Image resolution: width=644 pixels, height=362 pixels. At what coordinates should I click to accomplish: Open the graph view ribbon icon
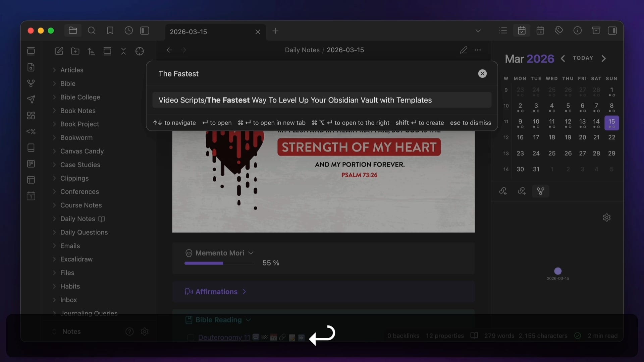pos(31,83)
